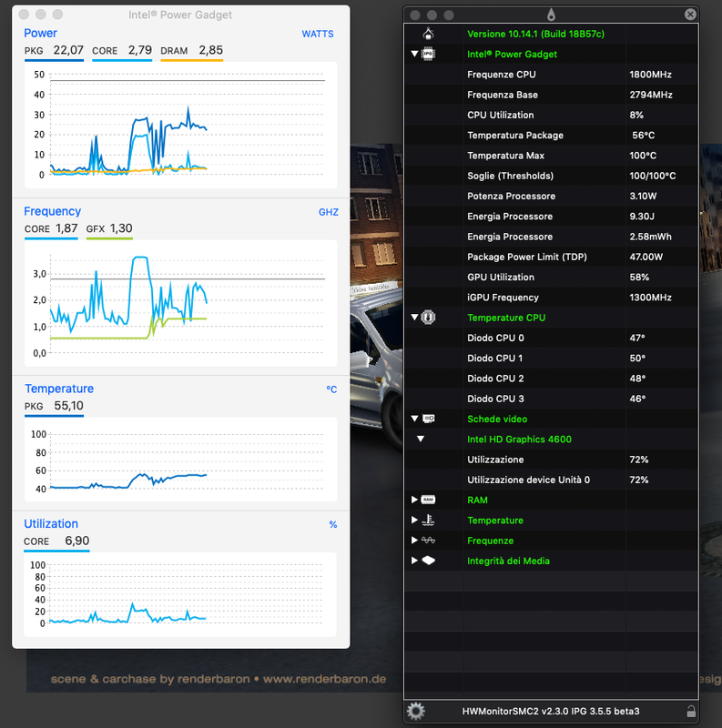Select the Frequenze CPU row
722x728 pixels.
point(551,75)
